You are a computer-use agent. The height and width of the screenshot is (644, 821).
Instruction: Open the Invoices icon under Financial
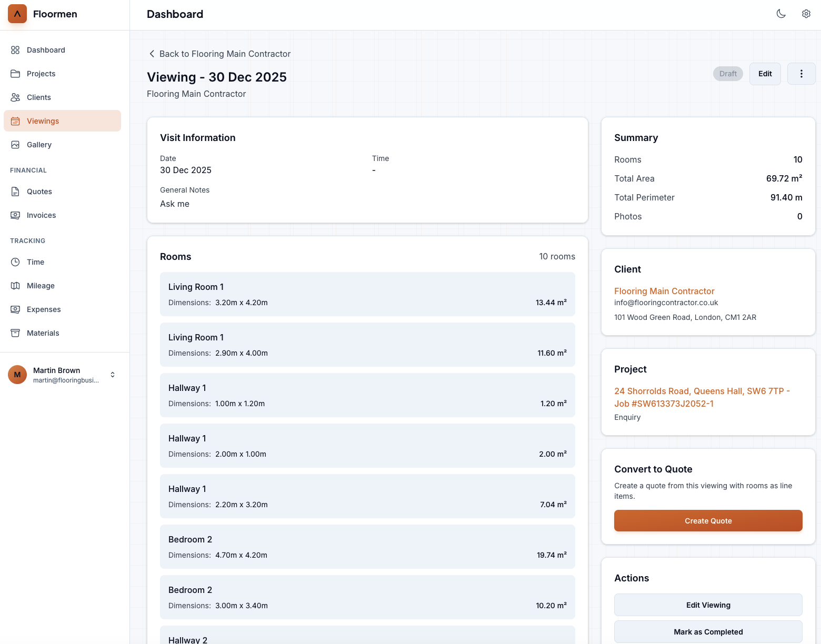(x=15, y=215)
